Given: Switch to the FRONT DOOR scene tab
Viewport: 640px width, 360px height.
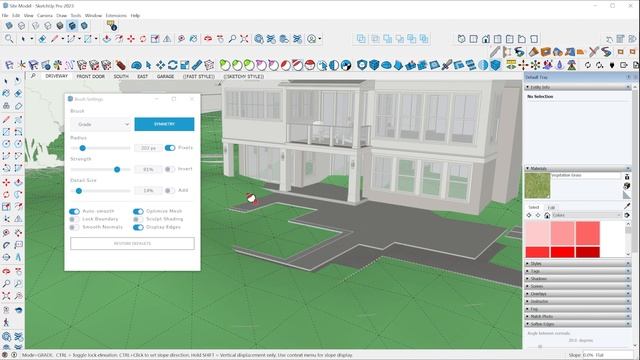Looking at the screenshot, I should tap(91, 76).
